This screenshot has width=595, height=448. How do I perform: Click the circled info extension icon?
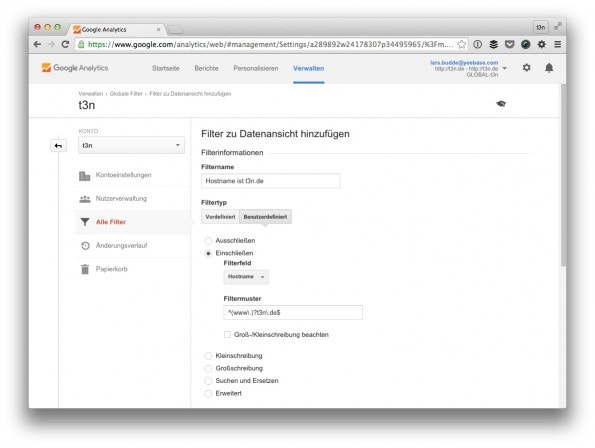[477, 44]
